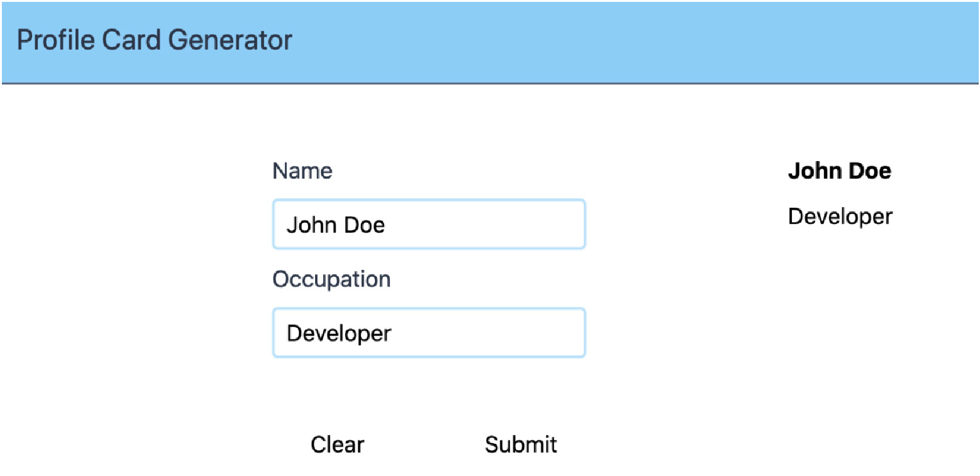This screenshot has width=980, height=476.
Task: Click the empty blue header bar area
Action: click(629, 42)
